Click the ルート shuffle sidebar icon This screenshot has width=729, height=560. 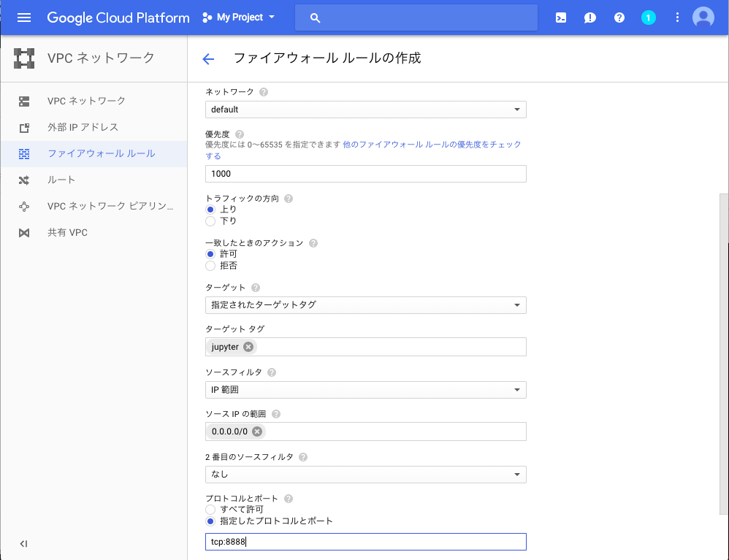point(24,180)
